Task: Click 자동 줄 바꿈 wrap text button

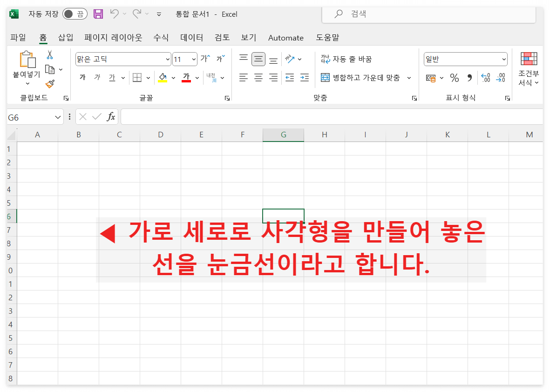Action: pyautogui.click(x=346, y=59)
